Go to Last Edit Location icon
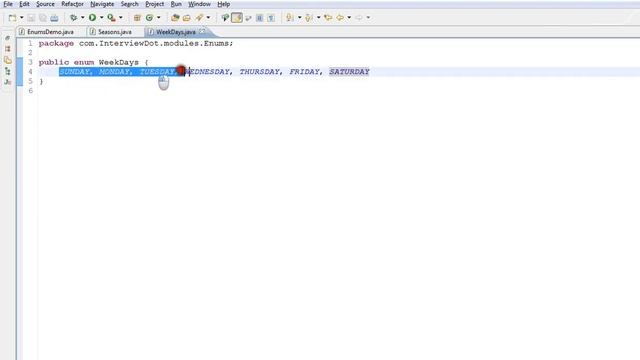This screenshot has width=640, height=360. tap(328, 18)
